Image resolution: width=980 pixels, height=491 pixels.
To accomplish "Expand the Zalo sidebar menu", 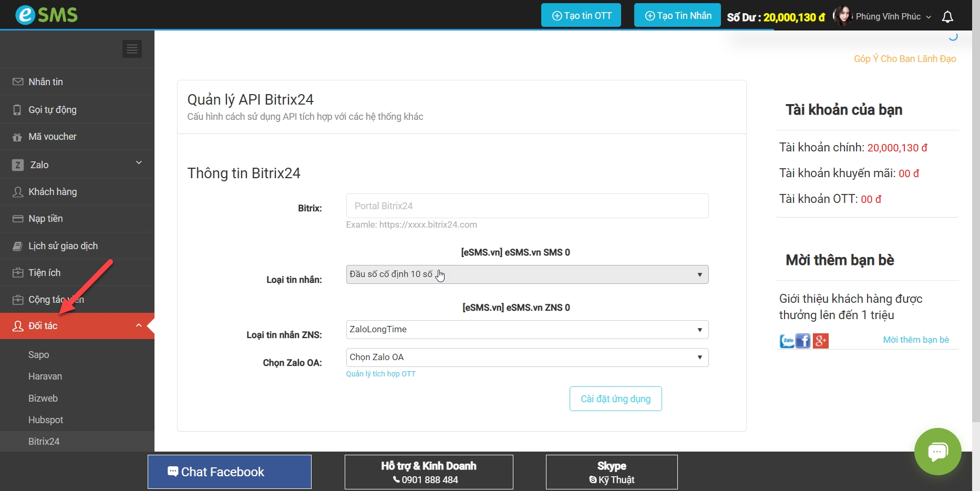I will [x=77, y=165].
